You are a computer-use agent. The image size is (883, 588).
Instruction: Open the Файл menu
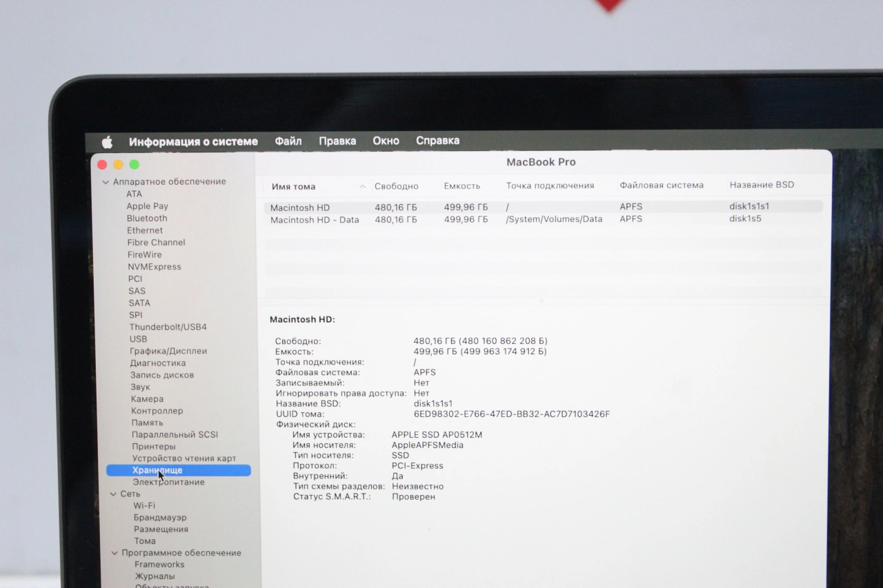pyautogui.click(x=288, y=141)
